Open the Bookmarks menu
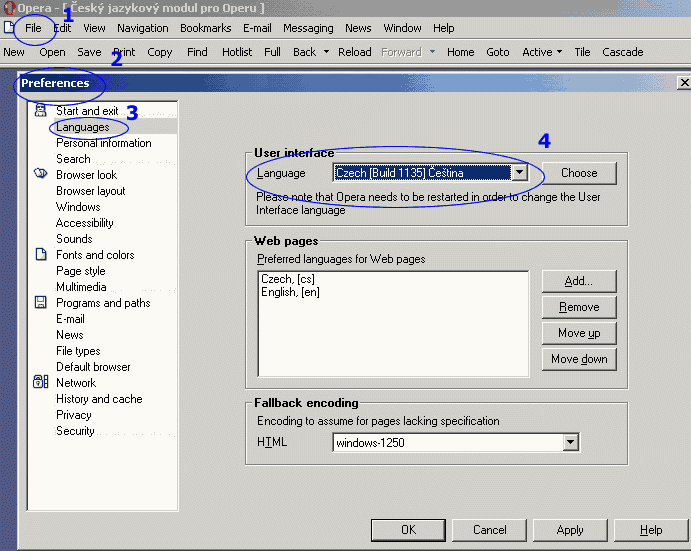Viewport: 691px width, 551px height. point(205,28)
